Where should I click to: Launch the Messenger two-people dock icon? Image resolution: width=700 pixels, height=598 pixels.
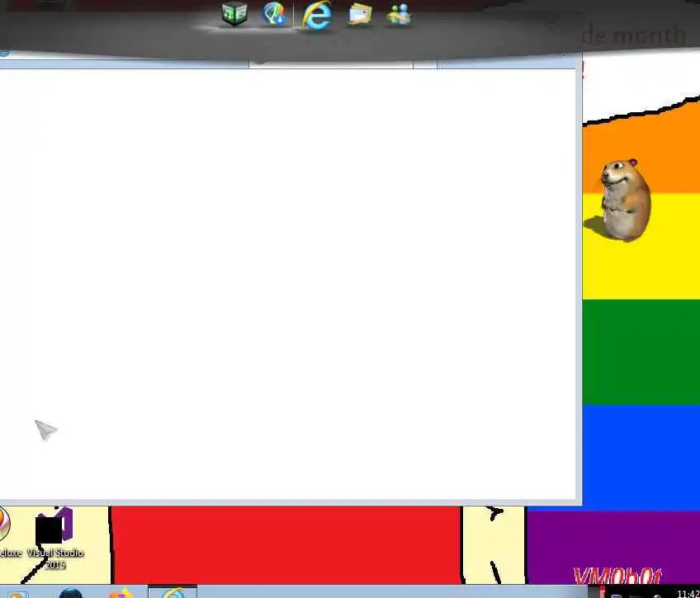[x=399, y=15]
